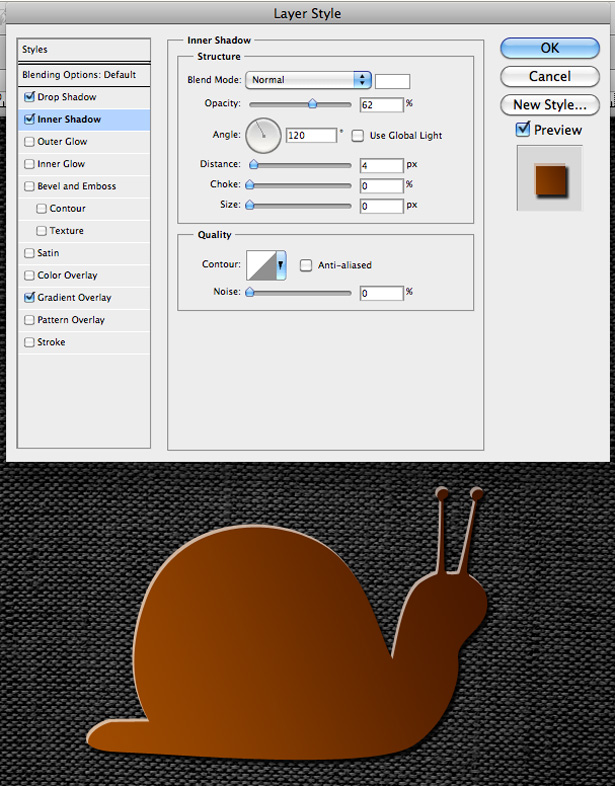
Task: Expand the contour picker arrow
Action: (x=281, y=265)
